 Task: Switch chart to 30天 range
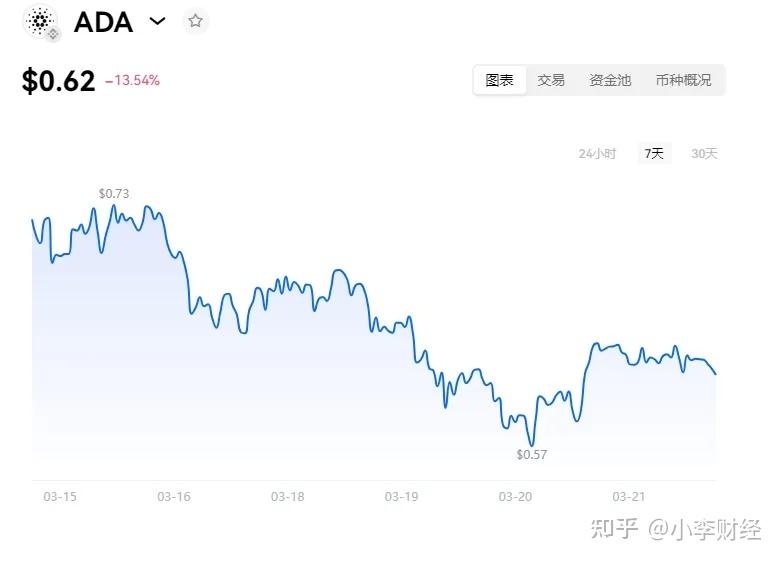[704, 153]
